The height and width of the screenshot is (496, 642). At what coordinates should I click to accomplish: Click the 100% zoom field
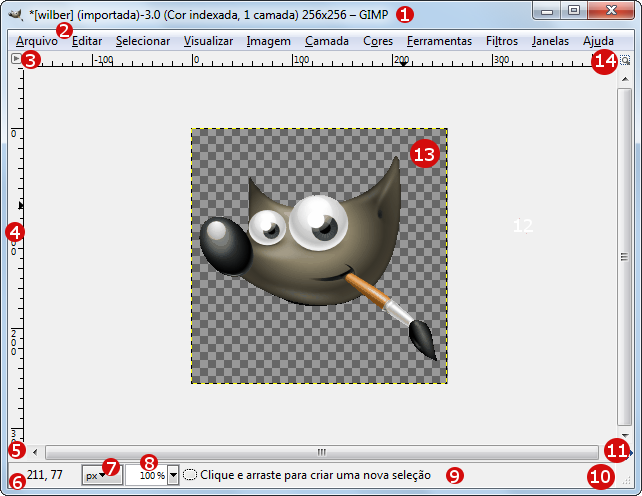(x=147, y=475)
